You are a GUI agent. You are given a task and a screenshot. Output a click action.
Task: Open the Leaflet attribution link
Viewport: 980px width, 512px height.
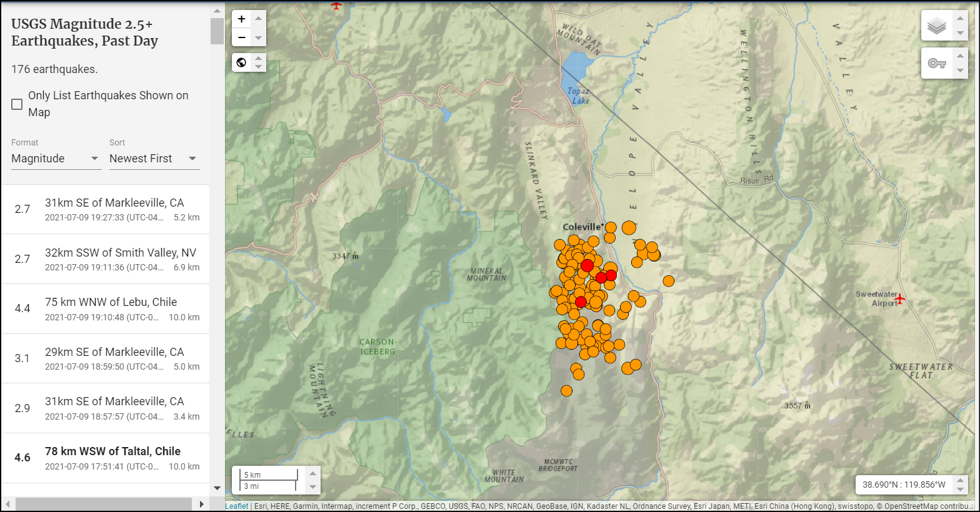tap(237, 506)
